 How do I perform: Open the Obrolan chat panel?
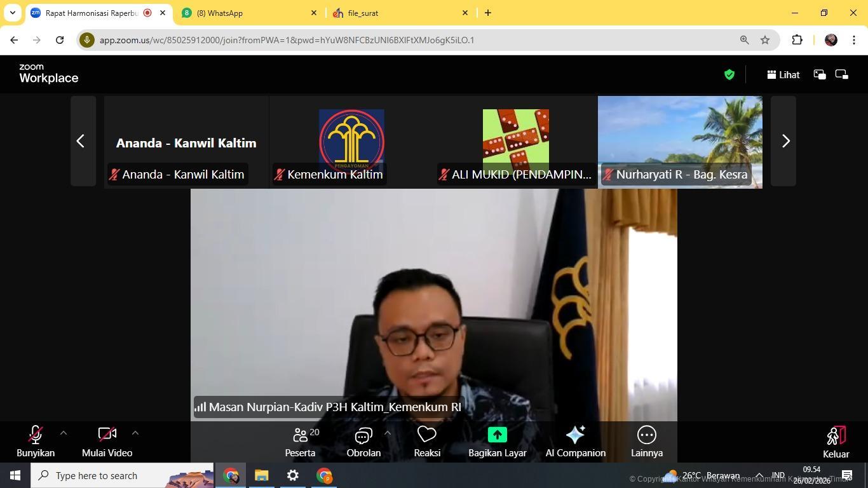(363, 442)
